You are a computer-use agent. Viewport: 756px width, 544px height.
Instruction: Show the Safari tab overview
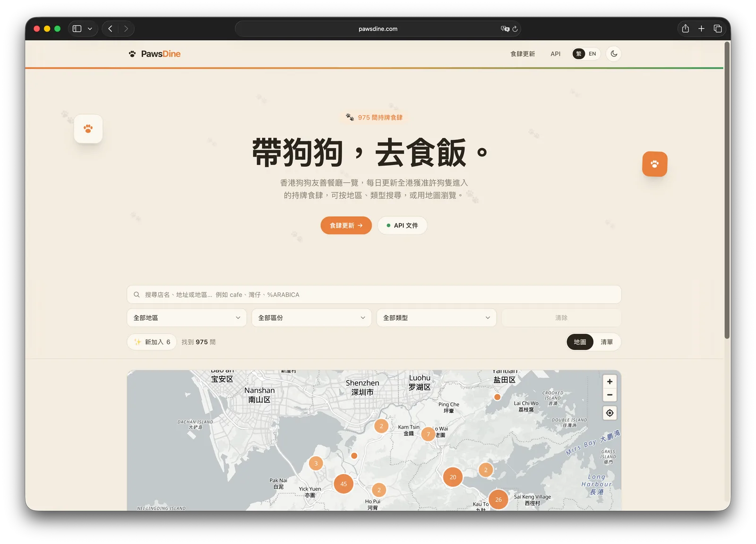coord(717,29)
